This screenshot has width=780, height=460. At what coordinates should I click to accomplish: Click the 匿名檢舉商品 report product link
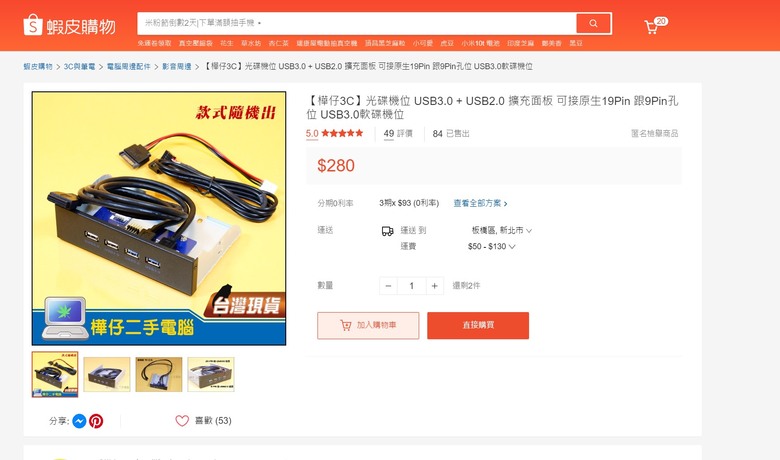(x=654, y=133)
